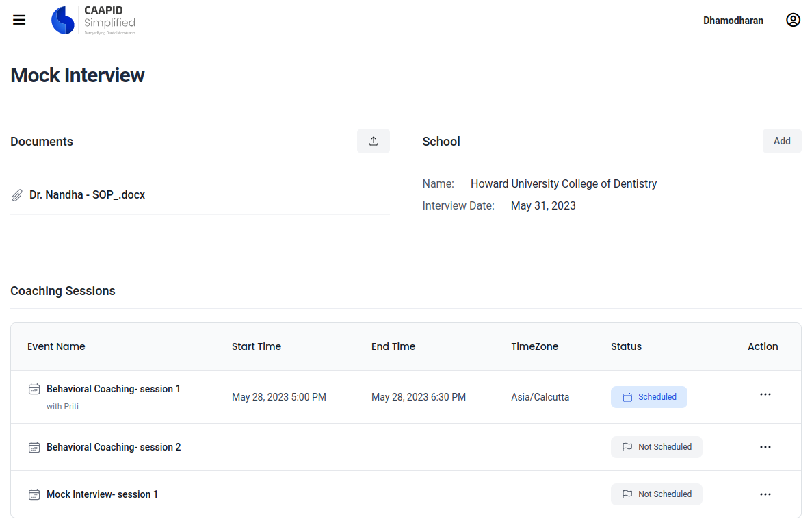Click the 'with Priti' coach label
Viewport: 812px width, 532px height.
pos(63,407)
